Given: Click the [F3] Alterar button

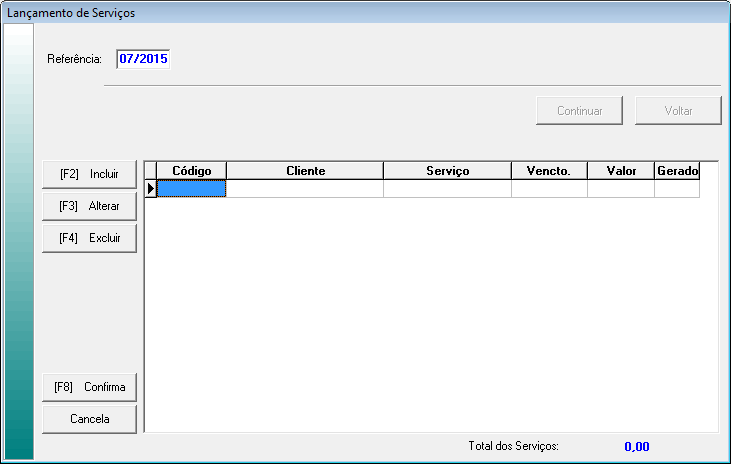Looking at the screenshot, I should pyautogui.click(x=89, y=206).
